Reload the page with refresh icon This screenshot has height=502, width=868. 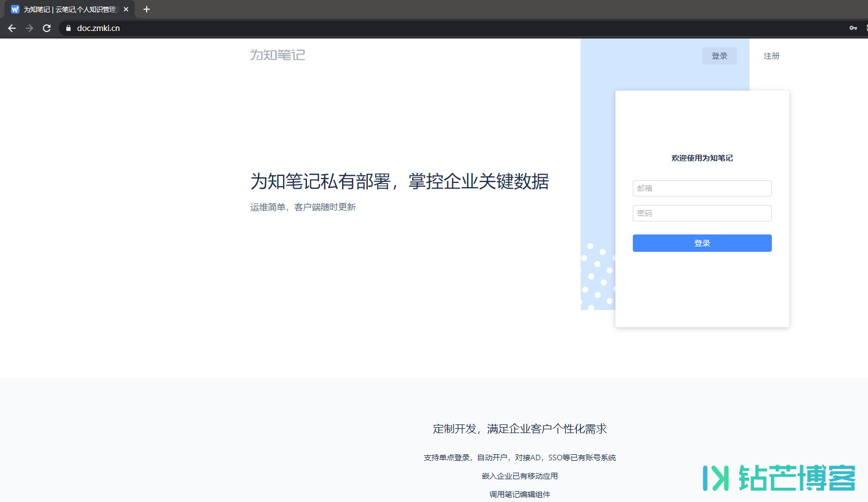click(x=47, y=28)
